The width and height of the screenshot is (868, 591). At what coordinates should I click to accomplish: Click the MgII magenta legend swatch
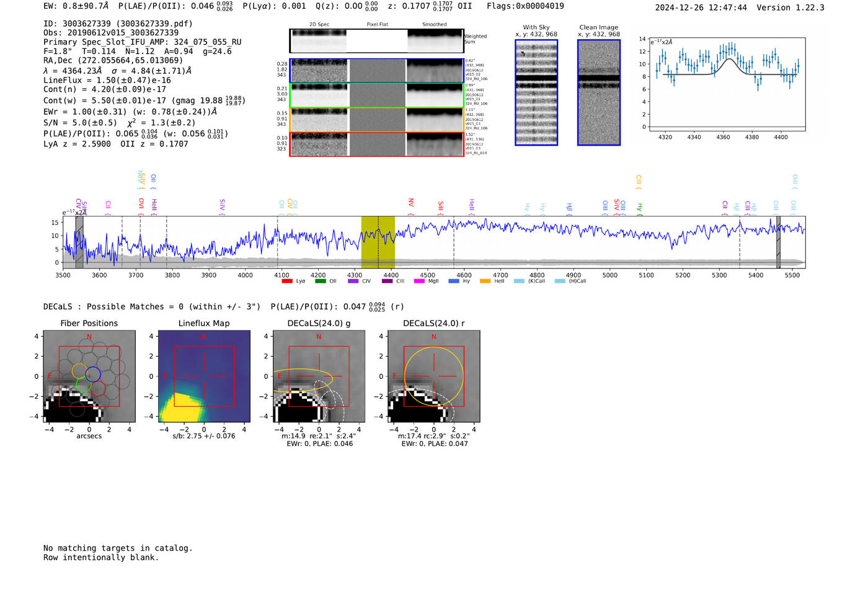click(420, 282)
